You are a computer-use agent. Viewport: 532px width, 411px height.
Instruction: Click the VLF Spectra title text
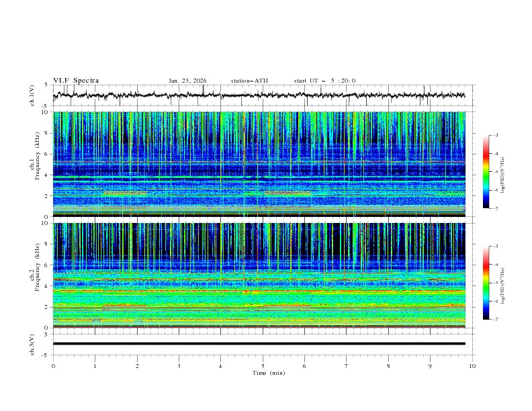[x=76, y=81]
